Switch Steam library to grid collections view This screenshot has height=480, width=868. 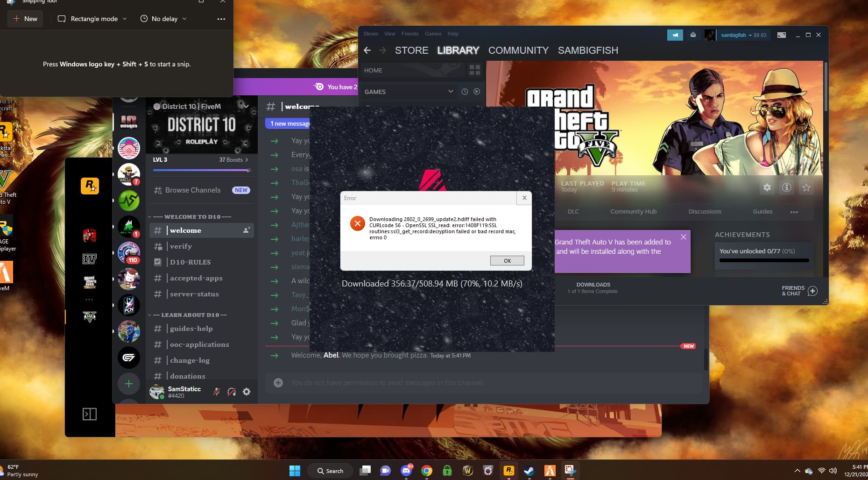pos(475,70)
